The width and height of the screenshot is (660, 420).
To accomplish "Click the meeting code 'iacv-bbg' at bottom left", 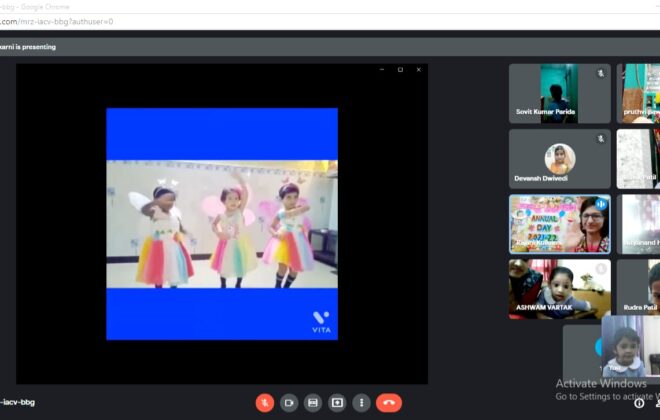I will click(x=19, y=402).
